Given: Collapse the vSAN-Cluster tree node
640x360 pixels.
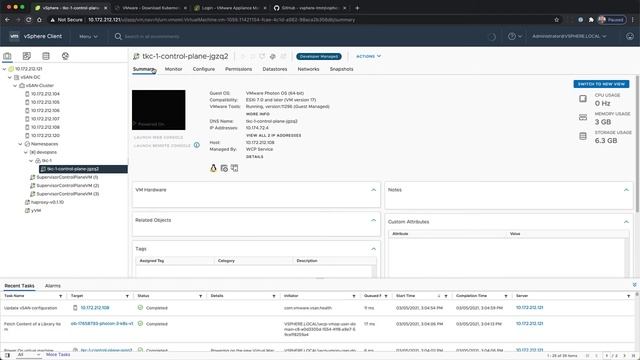Looking at the screenshot, I should tap(15, 86).
